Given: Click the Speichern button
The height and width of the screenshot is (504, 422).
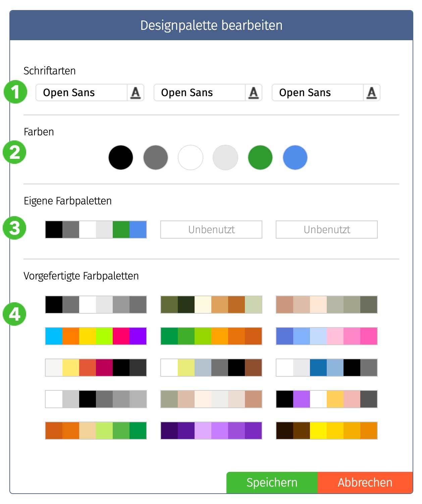Looking at the screenshot, I should (272, 483).
